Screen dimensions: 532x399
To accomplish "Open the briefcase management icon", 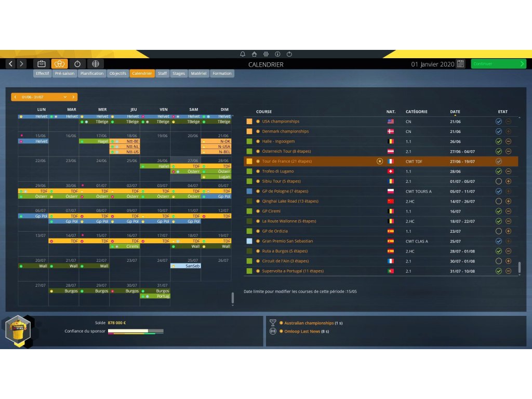I will (x=42, y=64).
